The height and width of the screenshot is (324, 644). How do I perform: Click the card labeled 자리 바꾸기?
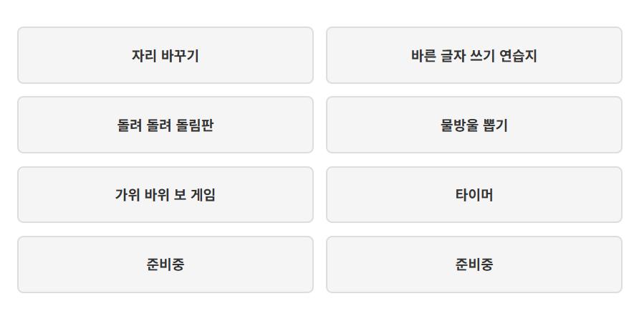click(x=165, y=55)
